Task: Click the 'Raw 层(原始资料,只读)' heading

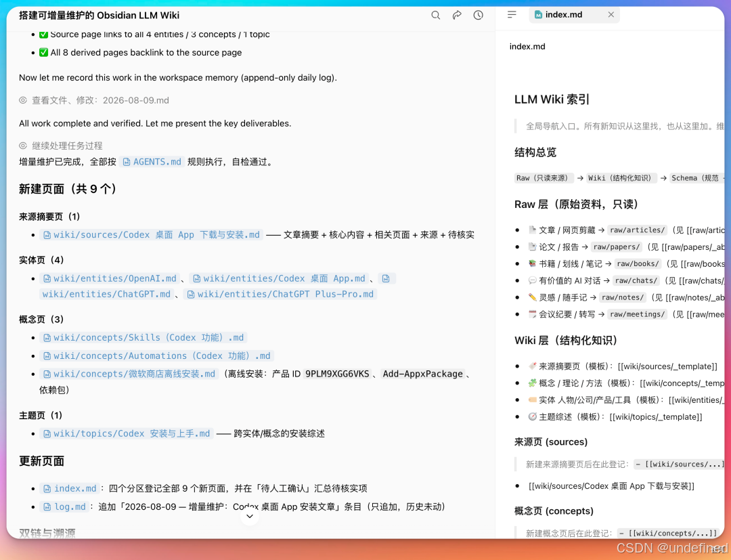Action: (x=576, y=204)
